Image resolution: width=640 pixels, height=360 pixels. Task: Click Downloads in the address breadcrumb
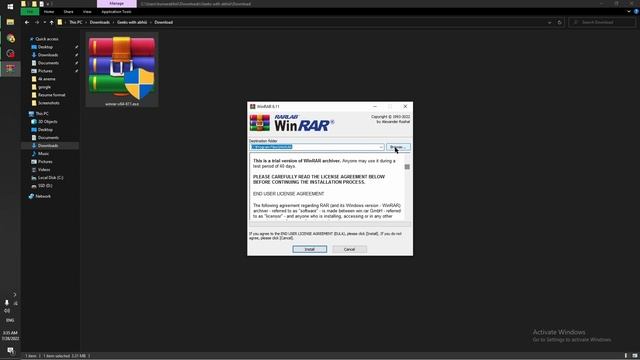click(x=100, y=22)
